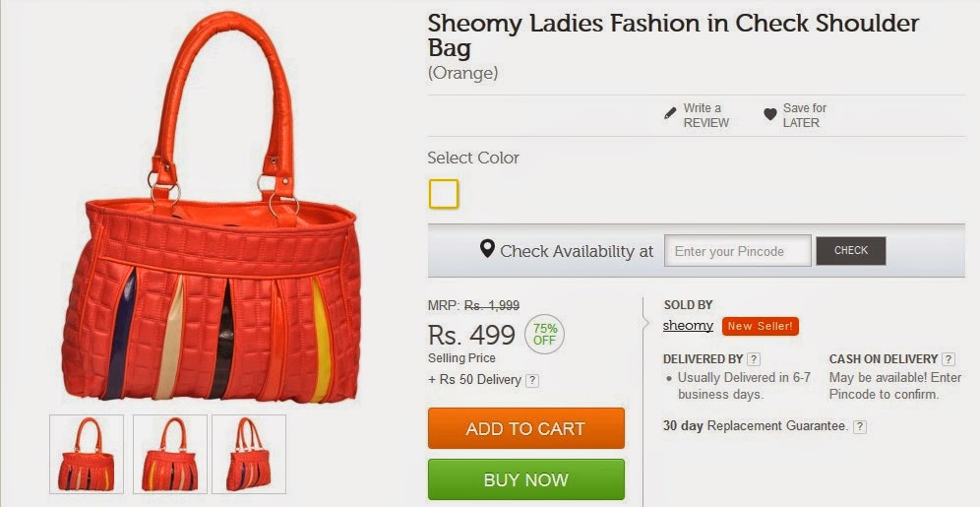Select the second bag thumbnail
The width and height of the screenshot is (980, 507).
coord(170,454)
